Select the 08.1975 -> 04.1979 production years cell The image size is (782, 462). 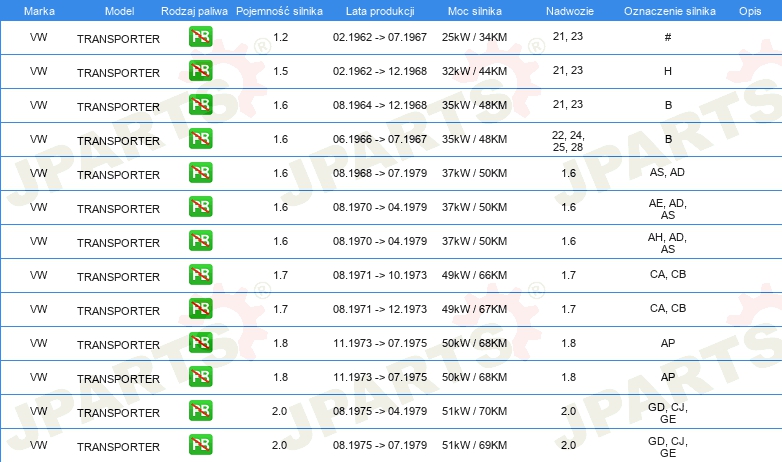(380, 411)
